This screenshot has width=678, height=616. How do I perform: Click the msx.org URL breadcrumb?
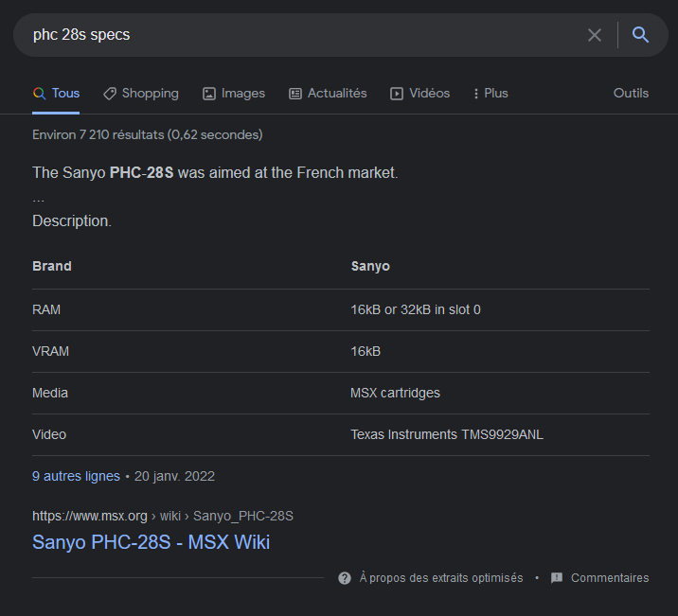click(x=163, y=516)
